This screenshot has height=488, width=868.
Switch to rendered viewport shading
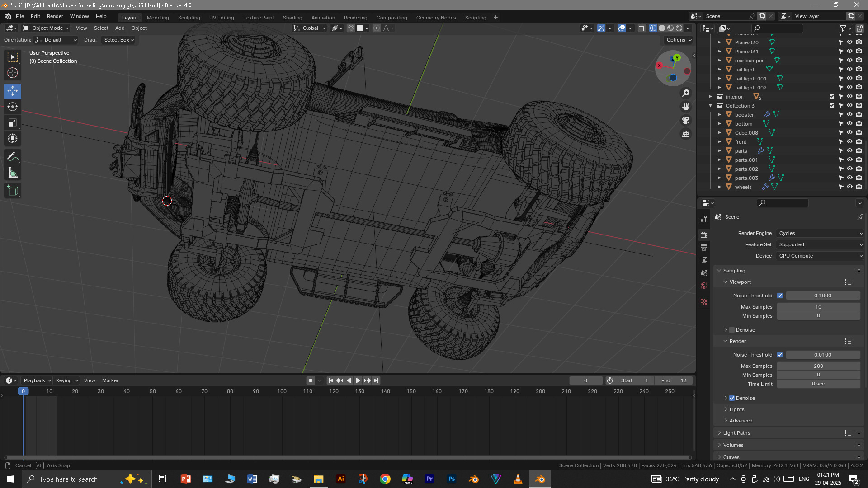coord(679,28)
